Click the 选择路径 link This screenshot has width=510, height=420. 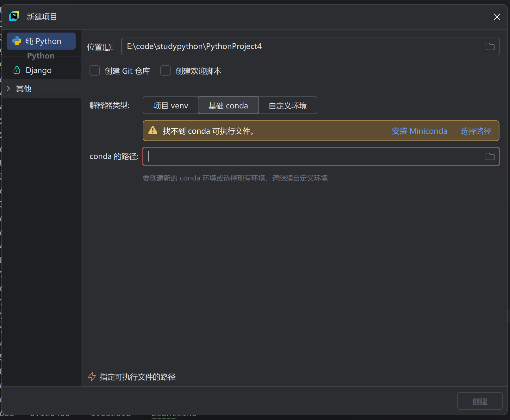[x=476, y=131]
